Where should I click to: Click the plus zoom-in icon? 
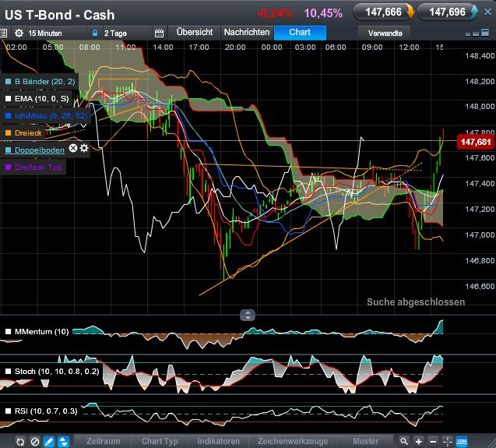pyautogui.click(x=418, y=441)
